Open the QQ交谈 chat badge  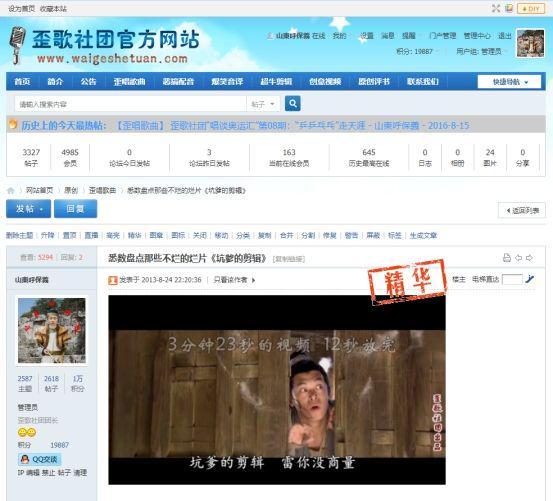tap(40, 459)
